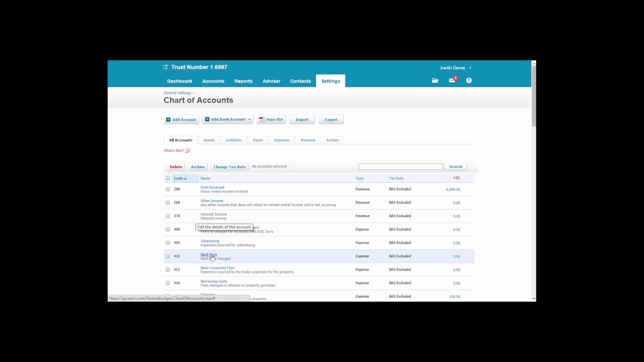Open the Bank Fees account link
644x362 pixels.
pyautogui.click(x=209, y=254)
